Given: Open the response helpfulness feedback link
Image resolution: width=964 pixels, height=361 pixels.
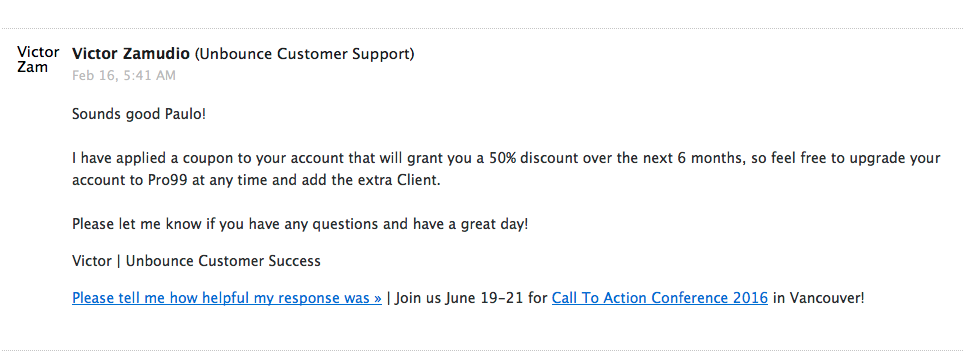Looking at the screenshot, I should point(227,298).
